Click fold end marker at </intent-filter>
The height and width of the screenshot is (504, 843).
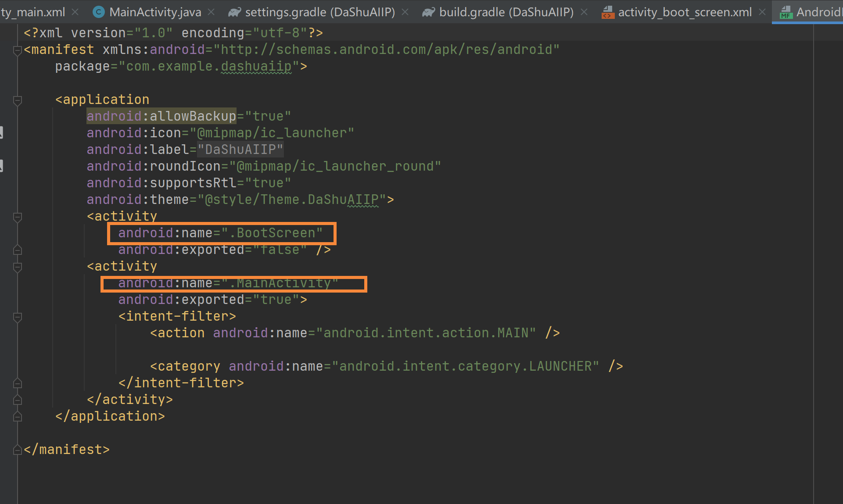(x=18, y=383)
